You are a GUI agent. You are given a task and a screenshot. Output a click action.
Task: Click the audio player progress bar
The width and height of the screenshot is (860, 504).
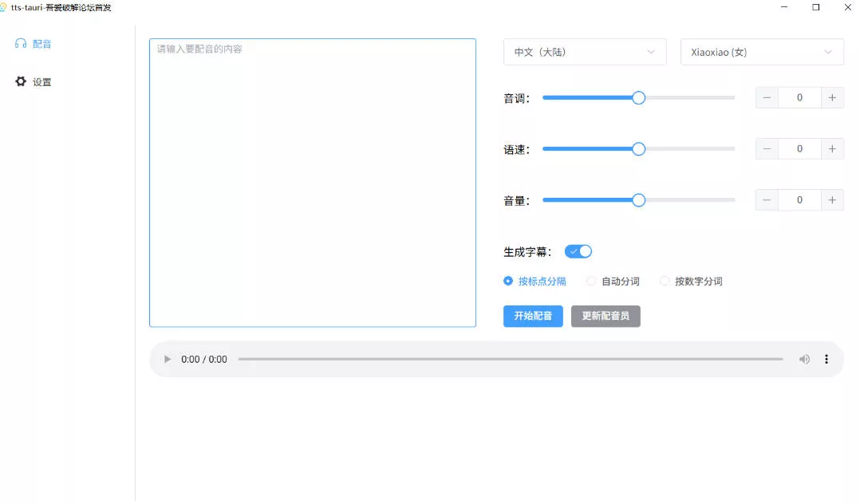coord(511,359)
